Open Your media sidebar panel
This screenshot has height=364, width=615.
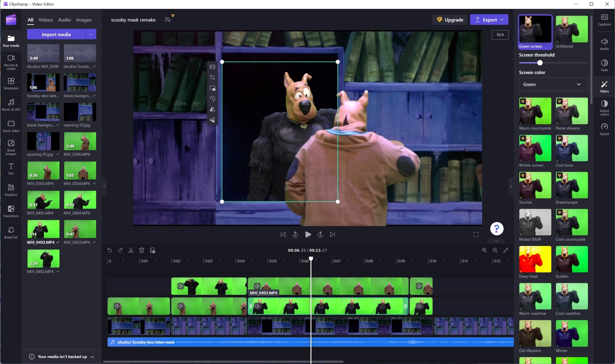click(11, 41)
